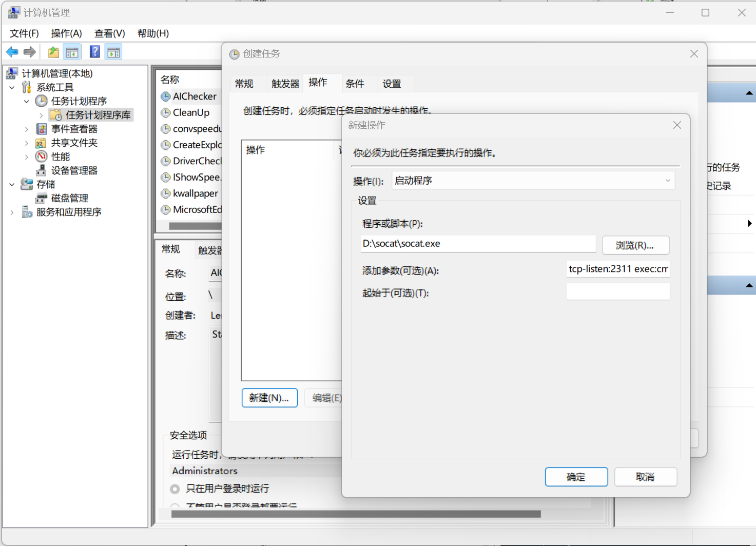Click the up one level folder icon
The height and width of the screenshot is (546, 756).
53,51
